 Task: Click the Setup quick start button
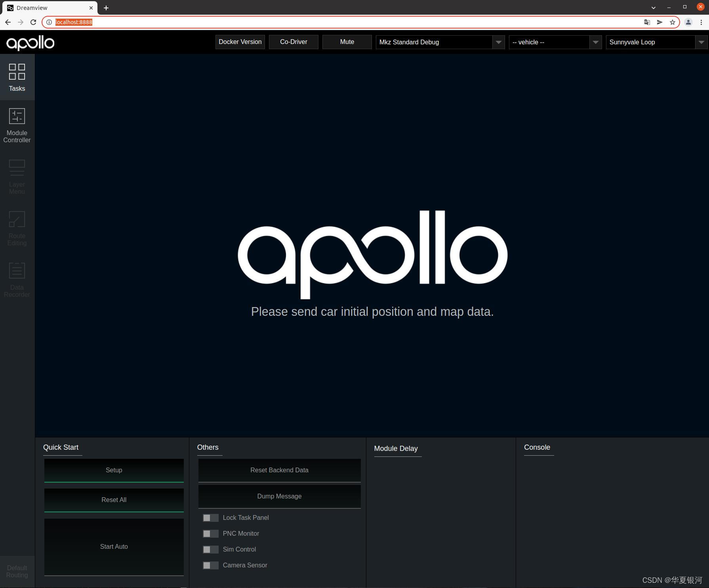pos(114,470)
